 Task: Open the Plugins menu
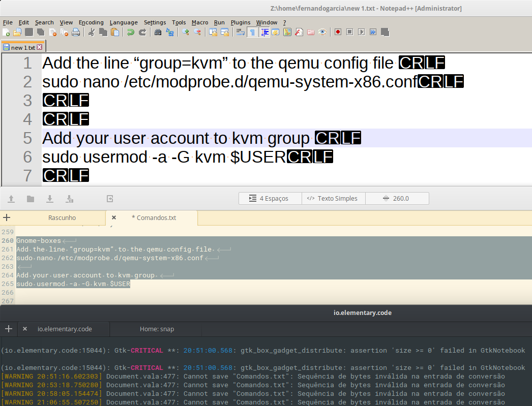pos(239,22)
